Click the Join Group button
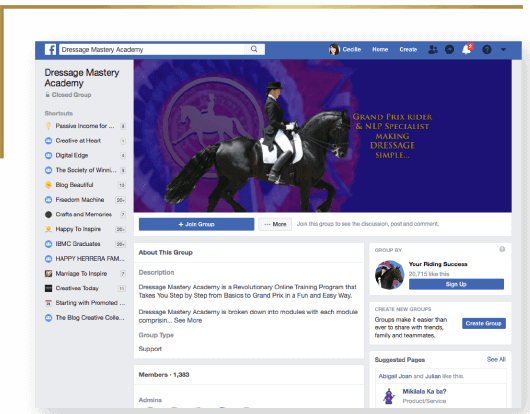 (x=196, y=224)
